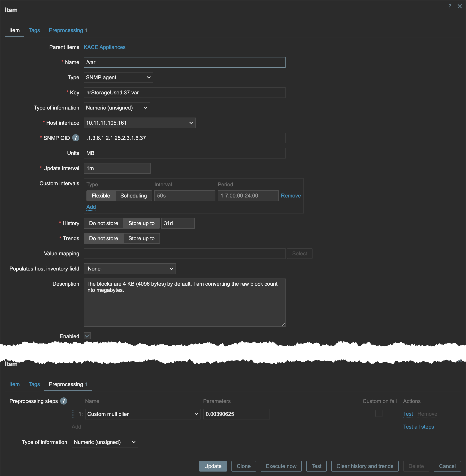Open the KACE Appliances parent link
Screen dimensions: 466x476
[104, 47]
